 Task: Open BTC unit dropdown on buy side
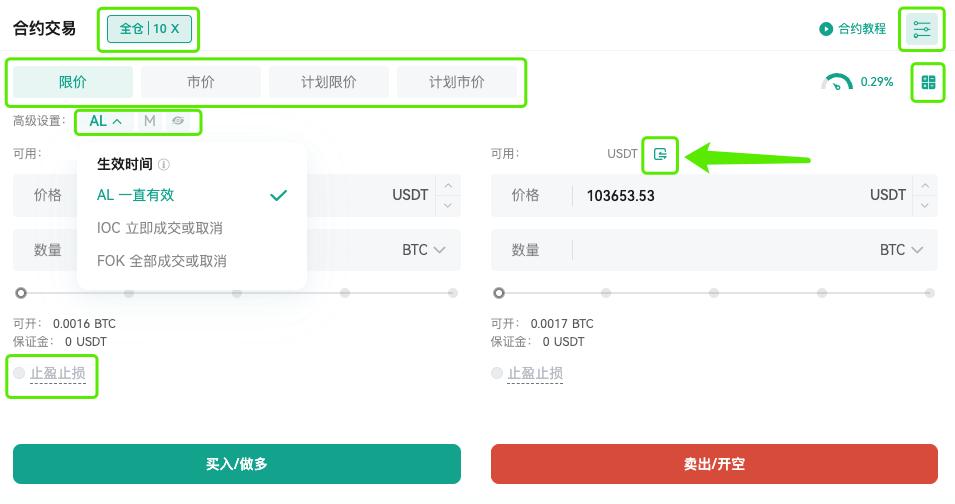(424, 250)
